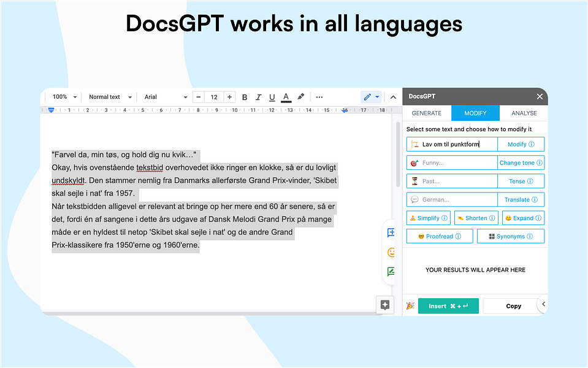Screen dimensions: 588x368
Task: Increase the font size with plus button
Action: 229,97
